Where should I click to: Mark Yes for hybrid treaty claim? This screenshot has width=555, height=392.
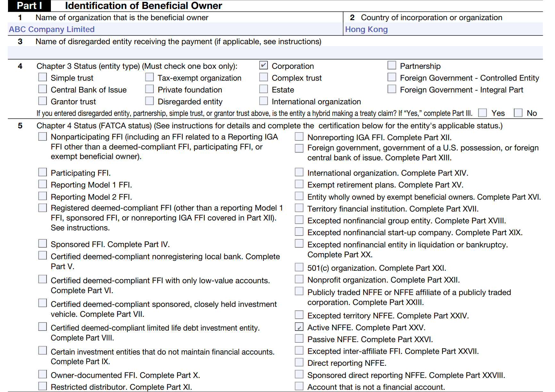click(x=482, y=113)
